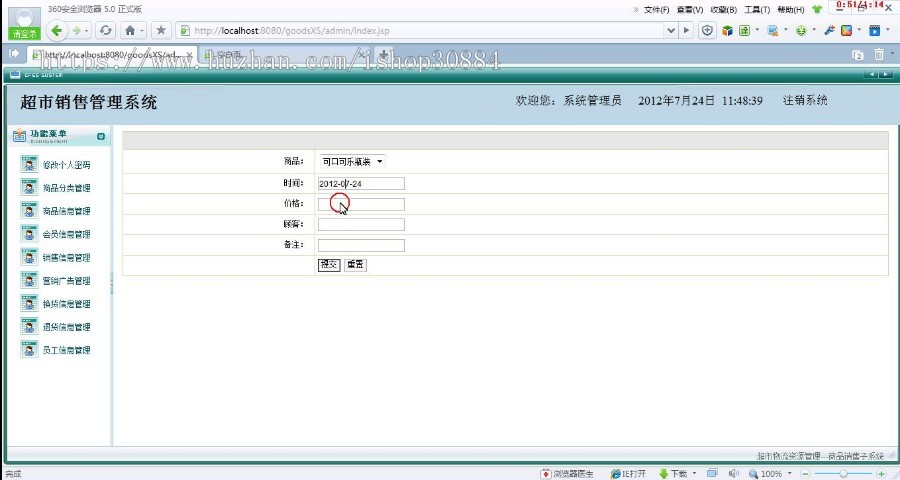Click the sidebar splitter collapse handle

click(x=111, y=284)
